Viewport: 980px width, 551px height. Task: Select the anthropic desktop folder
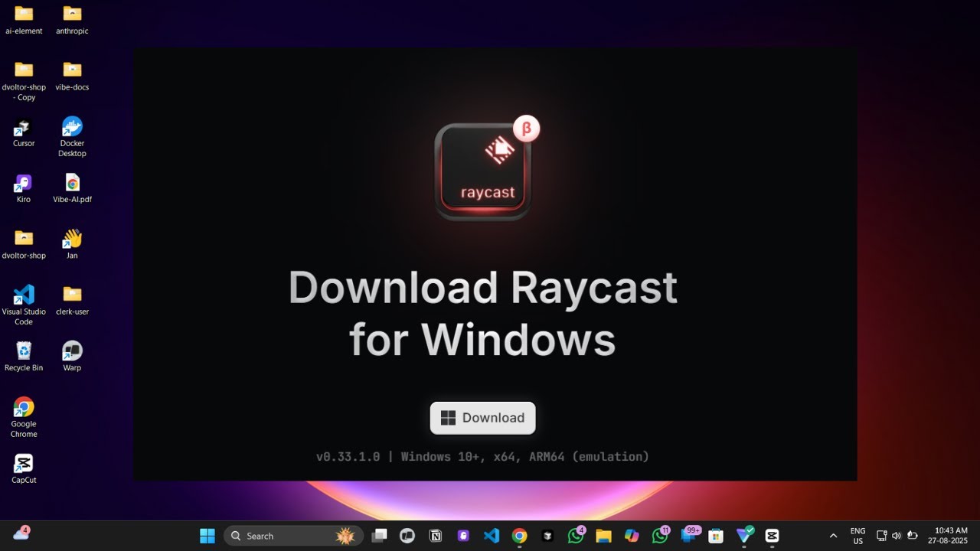[72, 20]
